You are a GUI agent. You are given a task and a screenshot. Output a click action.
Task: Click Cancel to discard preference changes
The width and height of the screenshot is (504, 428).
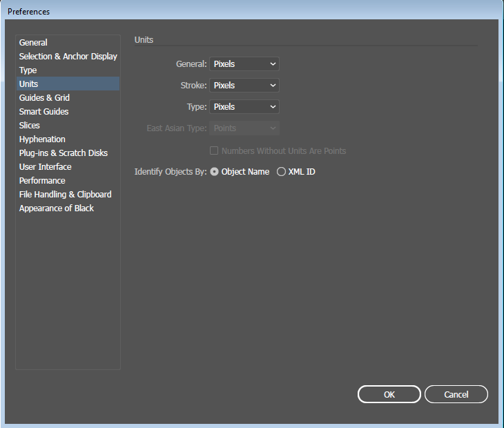456,394
